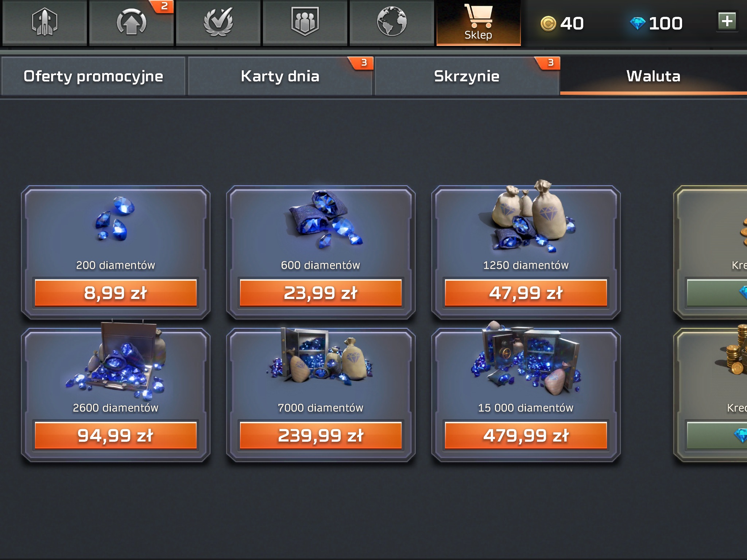The image size is (747, 560).
Task: Open the world globe icon
Action: [392, 23]
